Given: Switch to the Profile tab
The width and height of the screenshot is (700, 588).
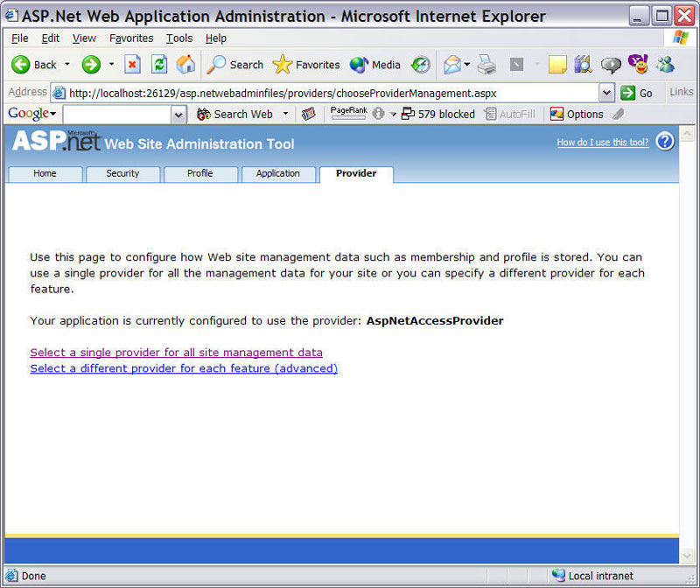Looking at the screenshot, I should click(200, 173).
